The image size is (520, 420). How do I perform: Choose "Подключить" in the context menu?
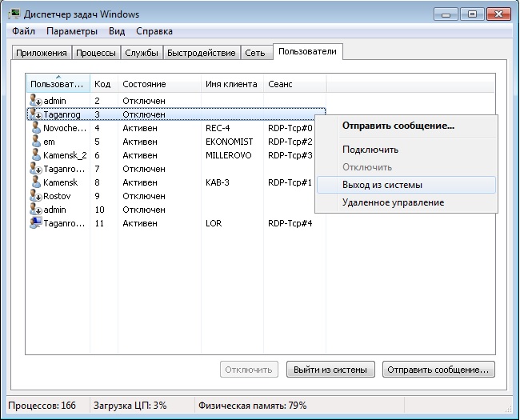(370, 150)
